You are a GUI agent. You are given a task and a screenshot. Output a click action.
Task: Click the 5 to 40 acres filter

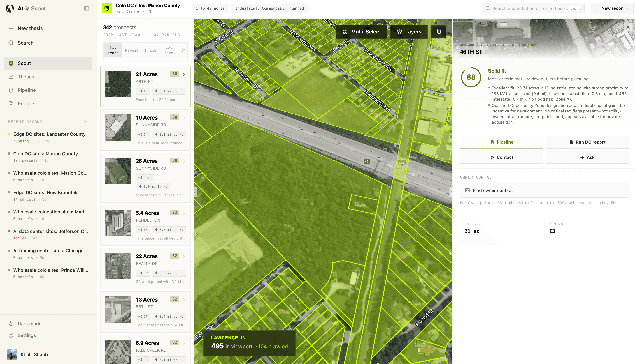point(211,8)
